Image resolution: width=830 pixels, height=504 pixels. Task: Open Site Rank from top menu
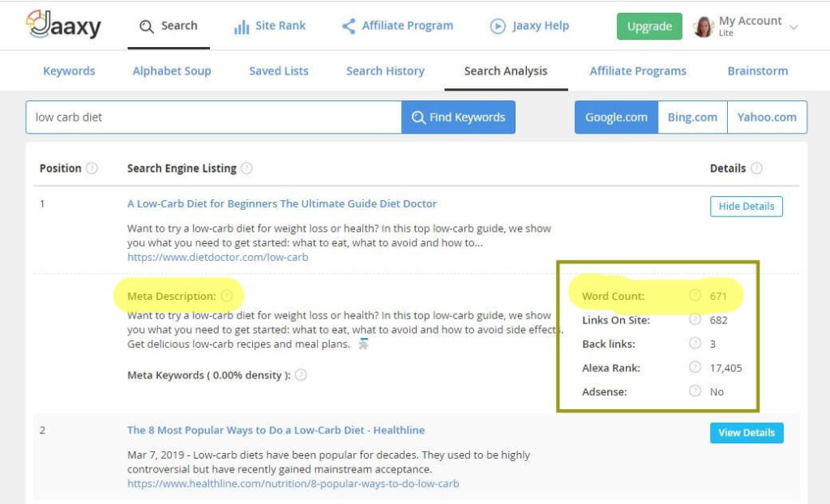click(270, 26)
